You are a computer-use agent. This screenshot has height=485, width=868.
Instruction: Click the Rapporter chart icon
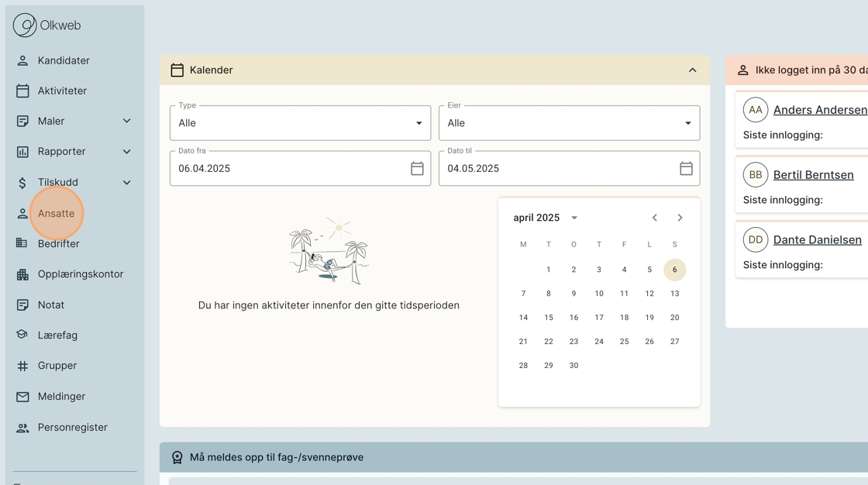coord(22,152)
